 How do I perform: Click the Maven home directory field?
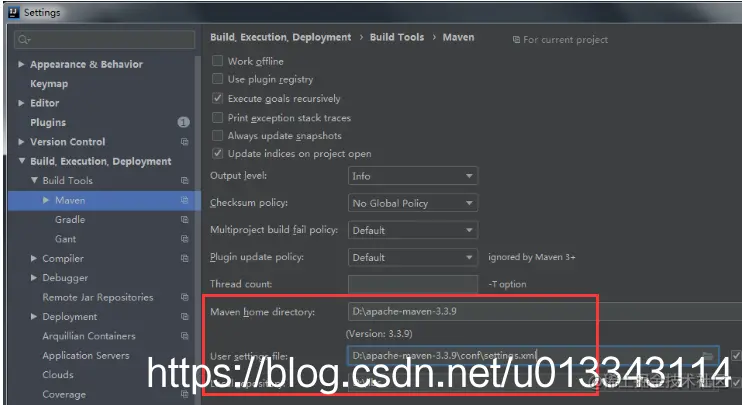[x=544, y=311]
